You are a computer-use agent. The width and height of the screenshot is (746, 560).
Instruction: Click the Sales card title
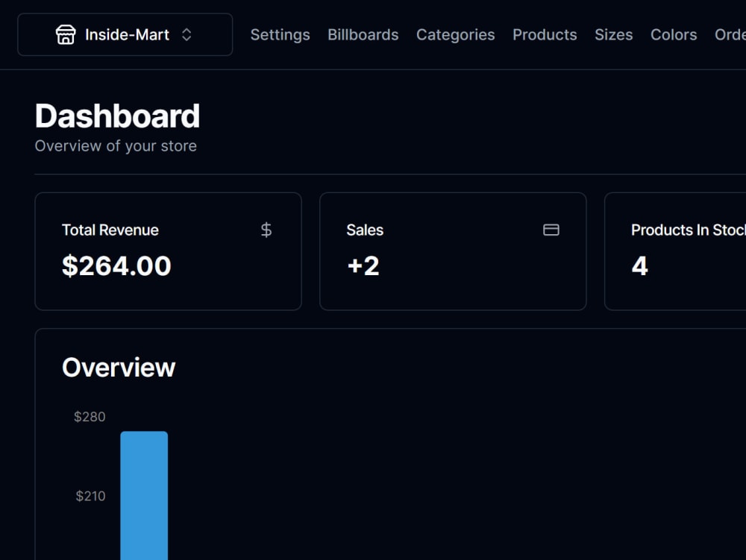(365, 230)
